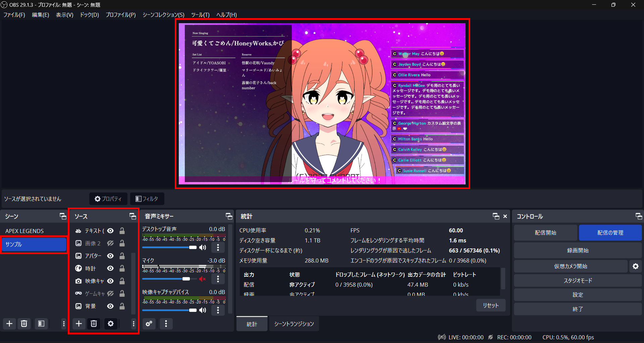Unmute the マイク speaker icon
The height and width of the screenshot is (343, 644).
click(x=203, y=279)
